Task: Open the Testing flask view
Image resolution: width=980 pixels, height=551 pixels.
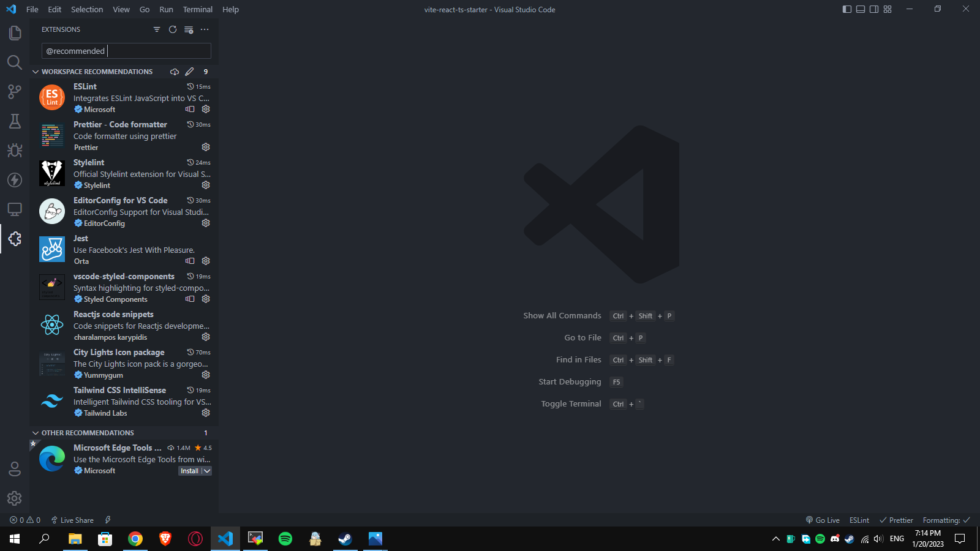Action: coord(15,121)
